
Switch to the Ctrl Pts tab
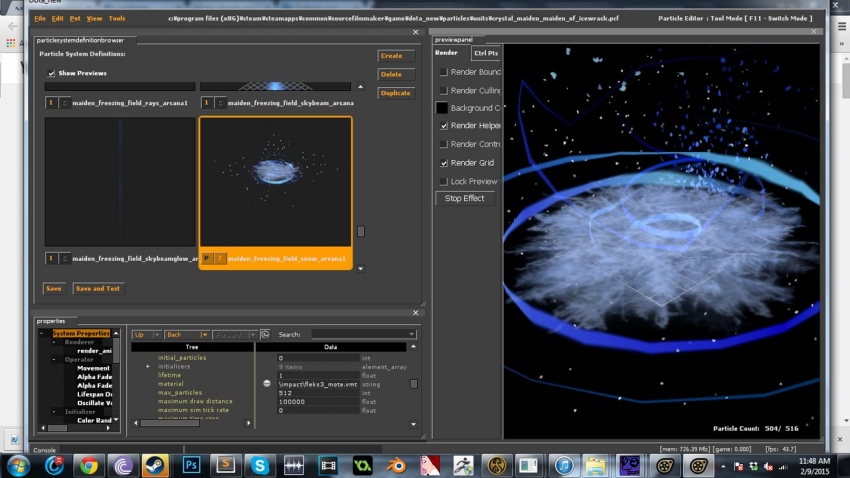pyautogui.click(x=486, y=53)
